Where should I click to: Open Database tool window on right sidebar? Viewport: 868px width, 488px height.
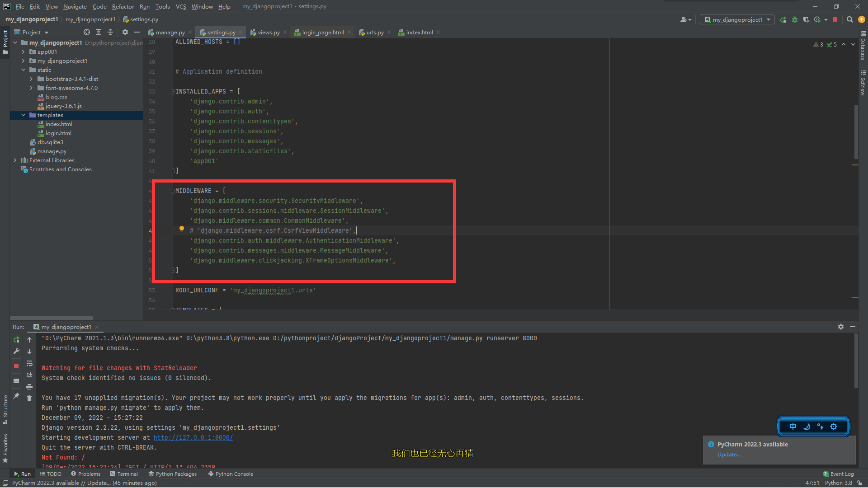[x=863, y=46]
